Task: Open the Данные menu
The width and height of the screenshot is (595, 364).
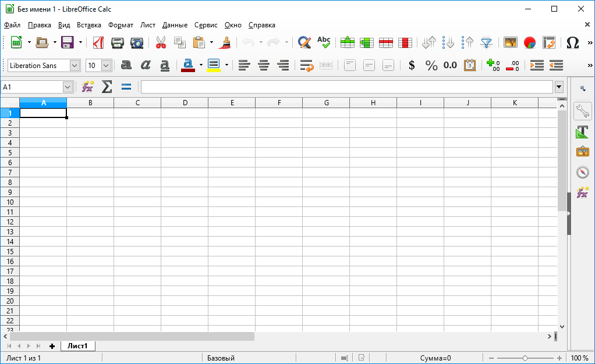Action: (175, 25)
